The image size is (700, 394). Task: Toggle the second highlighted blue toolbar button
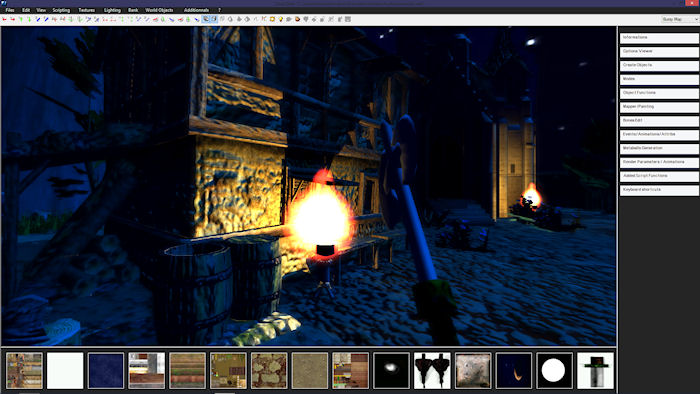(214, 19)
